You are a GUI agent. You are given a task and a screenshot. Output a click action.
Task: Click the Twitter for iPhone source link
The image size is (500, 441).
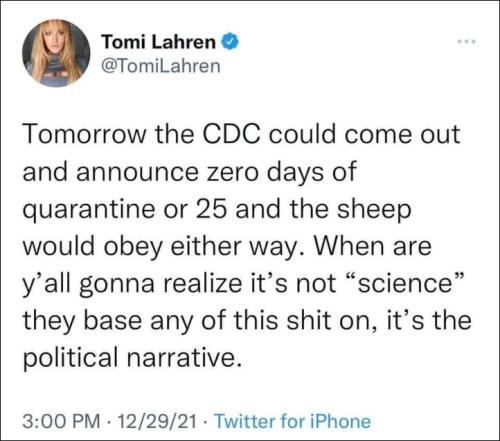[x=293, y=421]
